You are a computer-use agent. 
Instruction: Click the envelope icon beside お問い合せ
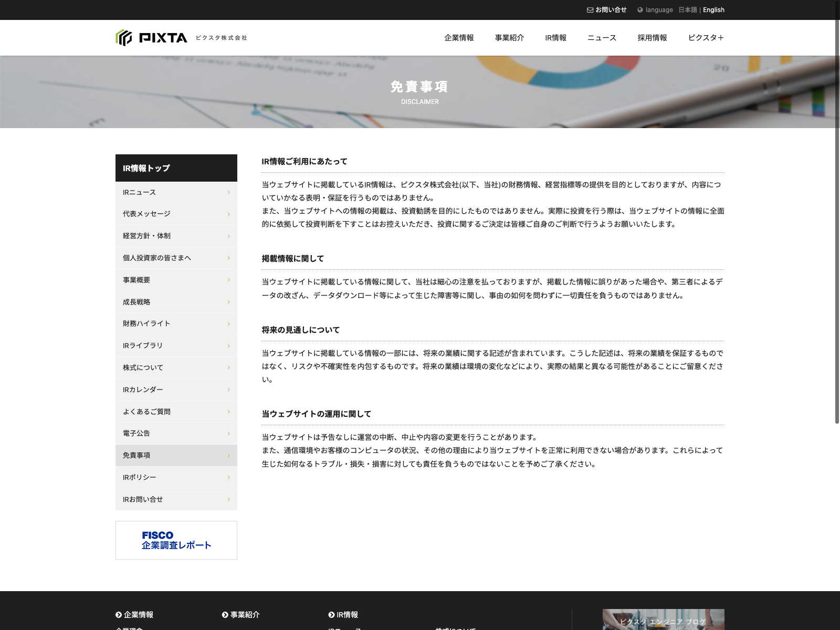[x=590, y=10]
